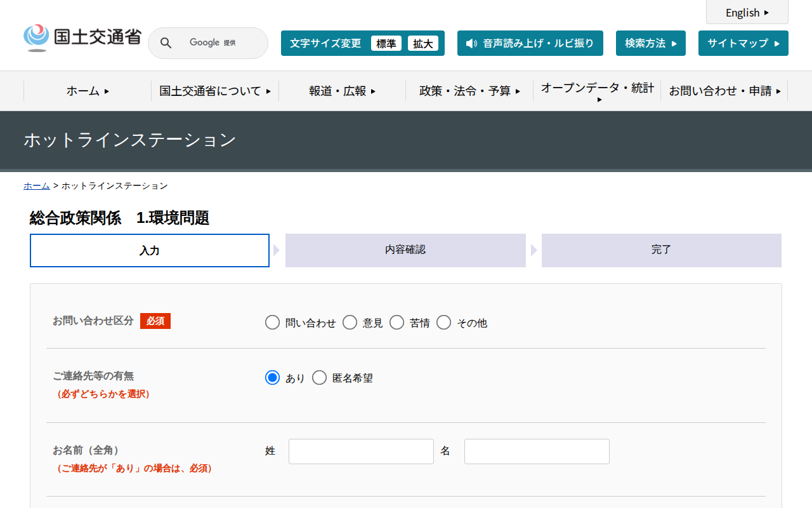Open the 報道・広報 navigation menu

coord(342,91)
